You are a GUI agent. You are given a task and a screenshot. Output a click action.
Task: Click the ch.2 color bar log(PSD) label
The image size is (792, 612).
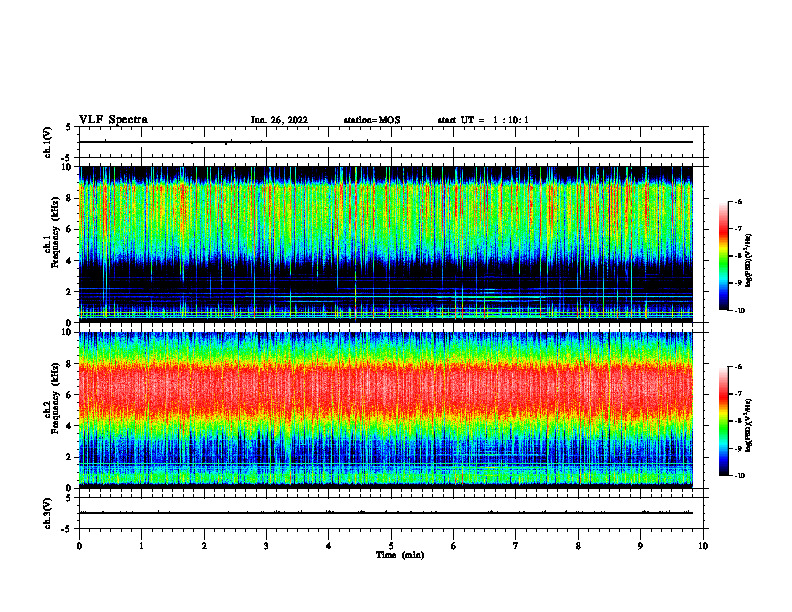coord(749,425)
